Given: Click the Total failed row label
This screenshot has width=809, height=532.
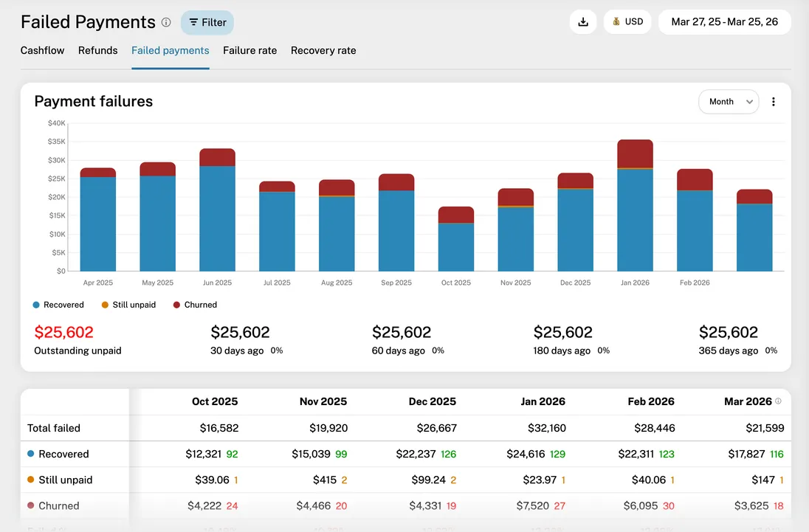Looking at the screenshot, I should [54, 428].
